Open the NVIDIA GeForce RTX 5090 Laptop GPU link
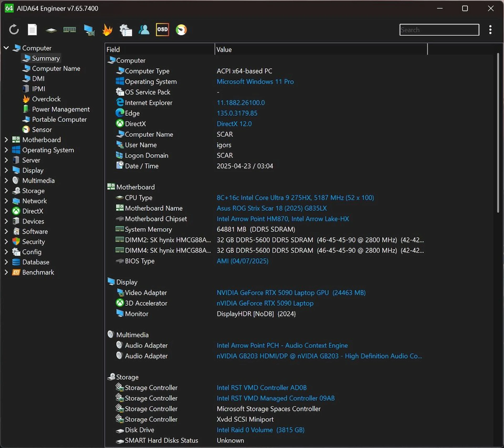The width and height of the screenshot is (504, 448). 291,293
